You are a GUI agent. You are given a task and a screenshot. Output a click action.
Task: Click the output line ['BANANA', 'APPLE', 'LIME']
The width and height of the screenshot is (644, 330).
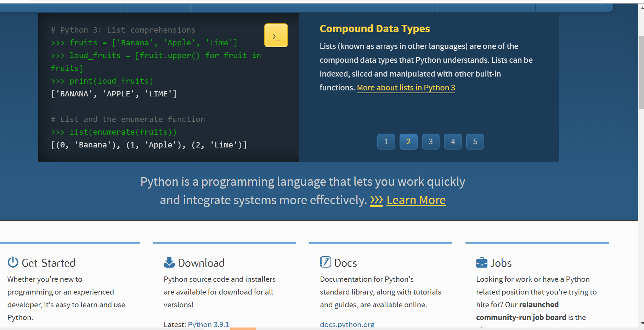point(114,94)
